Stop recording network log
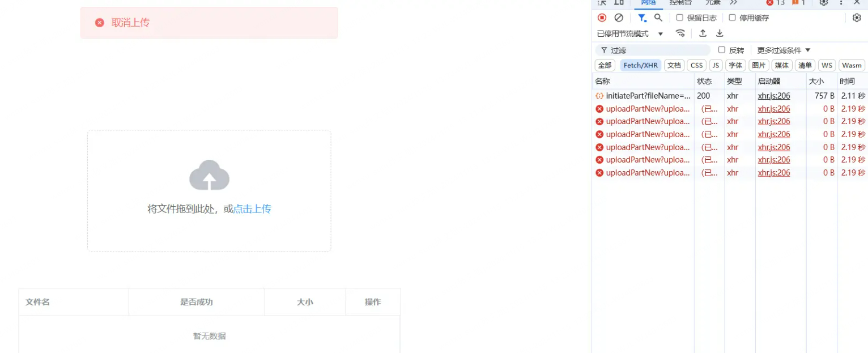The width and height of the screenshot is (868, 353). [x=602, y=18]
